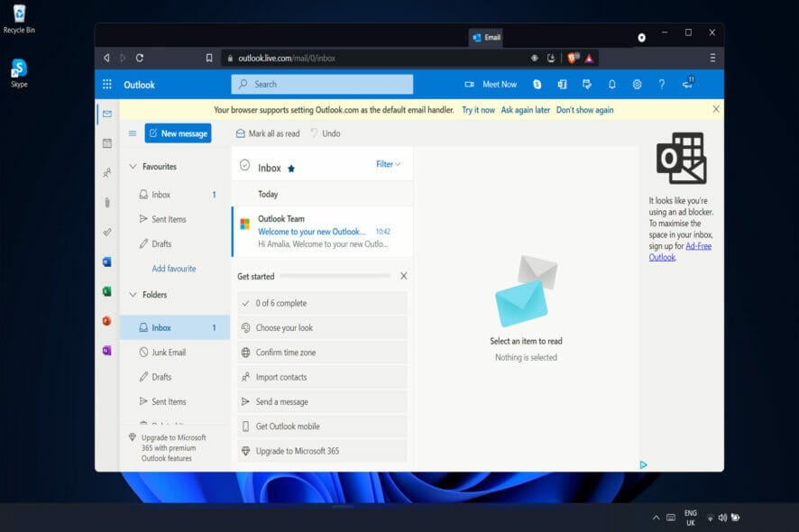The height and width of the screenshot is (532, 799).
Task: Click Try it now link
Action: coord(478,110)
